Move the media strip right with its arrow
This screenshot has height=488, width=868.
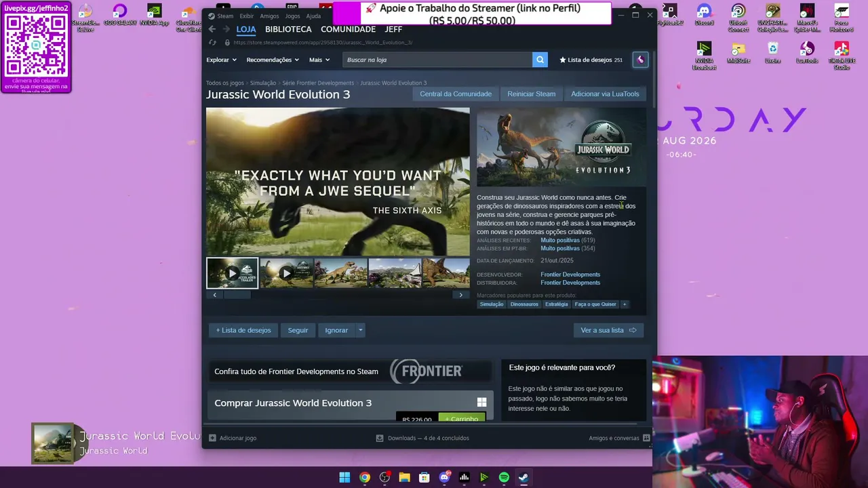point(461,295)
